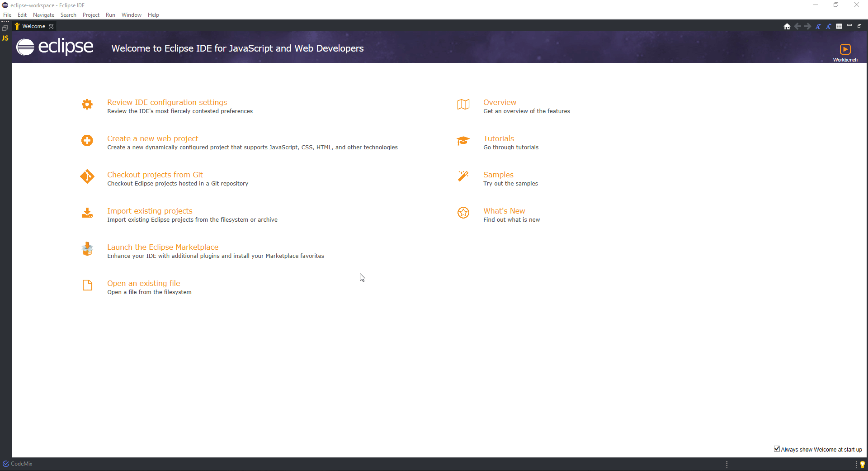Click 'Review the IDE's most fiercely contested preferences' text
The height and width of the screenshot is (471, 868).
pos(180,111)
